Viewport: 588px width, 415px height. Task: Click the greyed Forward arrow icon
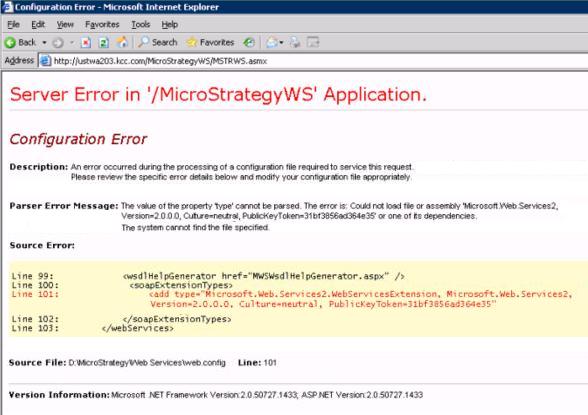click(x=58, y=43)
